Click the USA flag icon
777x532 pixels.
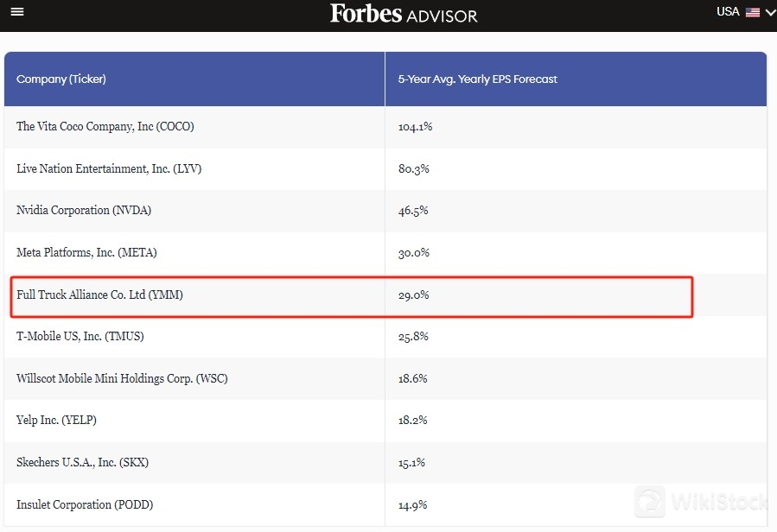753,12
